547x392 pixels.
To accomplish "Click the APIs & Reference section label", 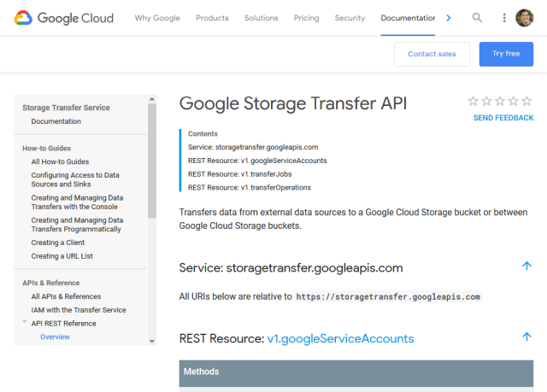I will (x=51, y=283).
